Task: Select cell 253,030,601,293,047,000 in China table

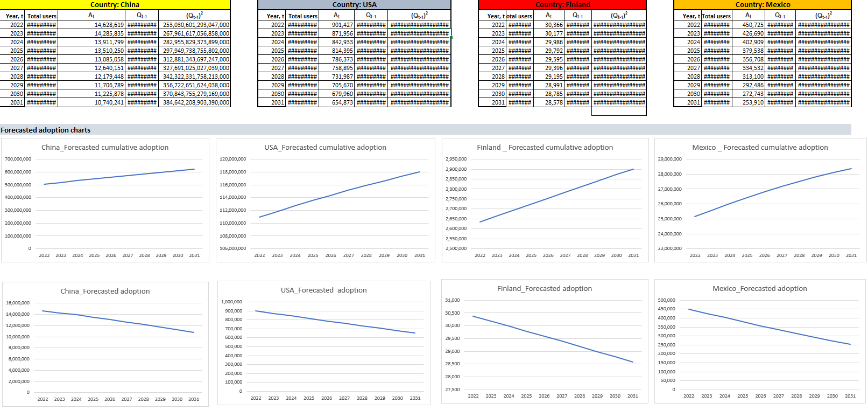Action: tap(194, 25)
